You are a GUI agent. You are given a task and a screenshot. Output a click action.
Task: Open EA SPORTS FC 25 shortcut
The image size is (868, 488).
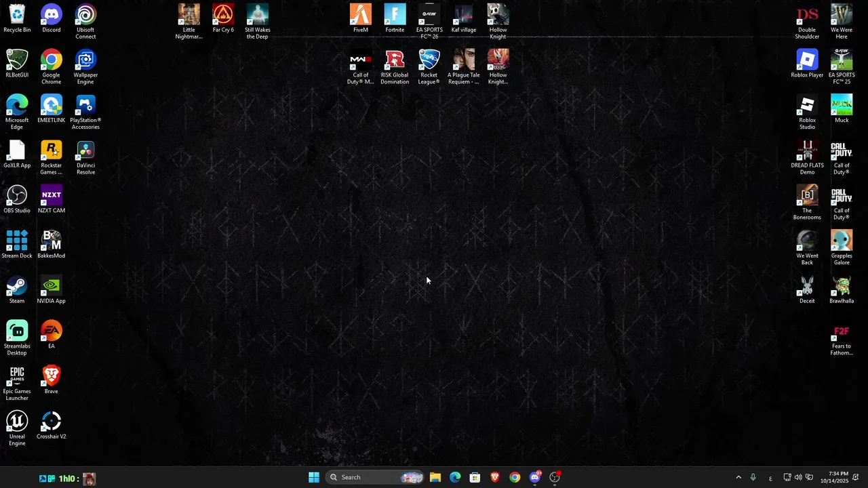842,67
